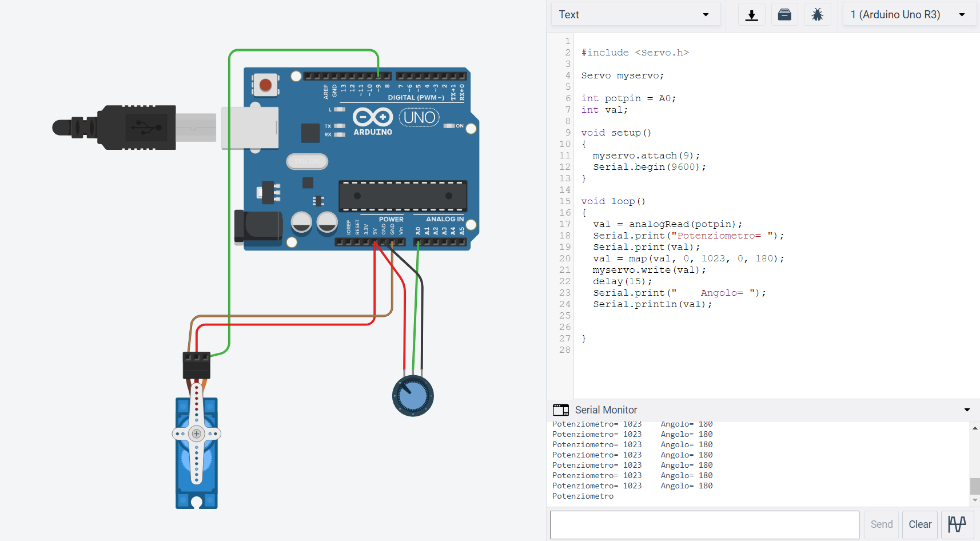The image size is (980, 541).
Task: Click code line 'myservo.attach(9);'
Action: coord(646,156)
